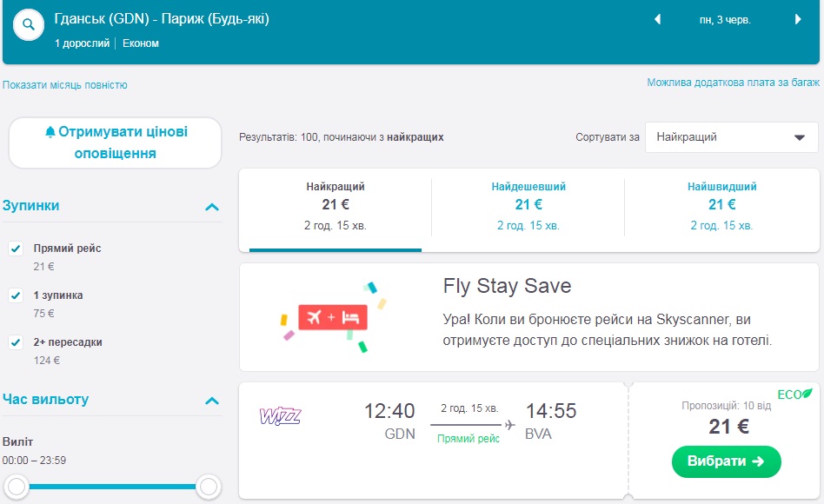The width and height of the screenshot is (824, 504).
Task: Collapse the Час вильоту section
Action: point(211,401)
